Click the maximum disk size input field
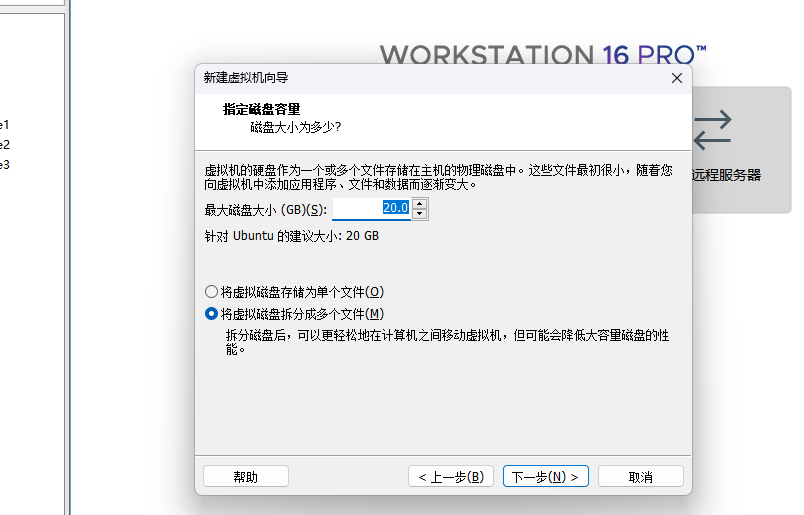Image resolution: width=804 pixels, height=515 pixels. [x=372, y=209]
